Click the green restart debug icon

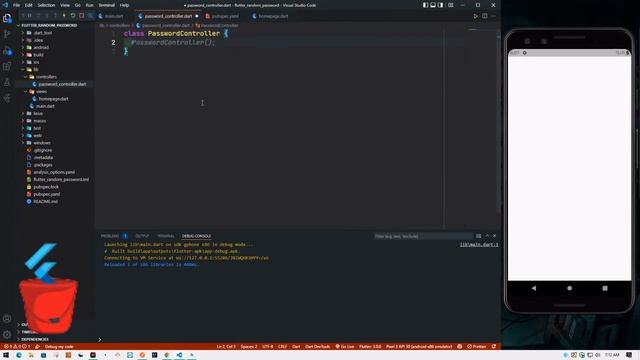coord(73,16)
